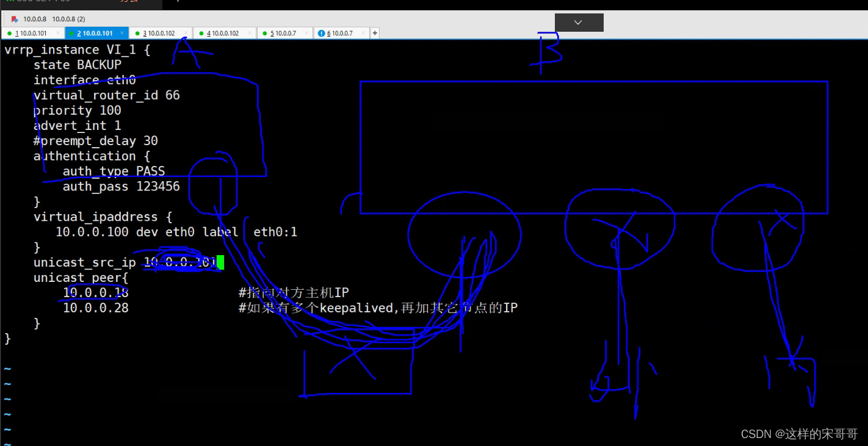Open session tab 3 10.0.0.102
This screenshot has width=868, height=446.
coord(161,33)
